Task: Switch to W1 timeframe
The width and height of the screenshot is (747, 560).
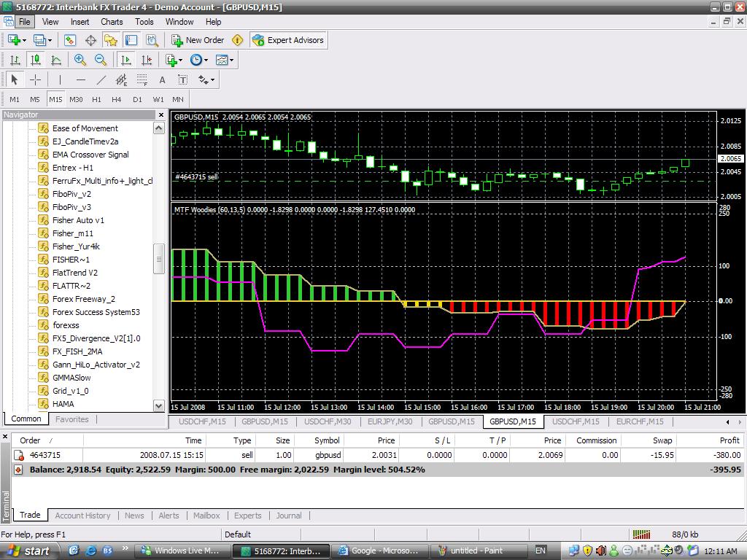Action: tap(158, 99)
